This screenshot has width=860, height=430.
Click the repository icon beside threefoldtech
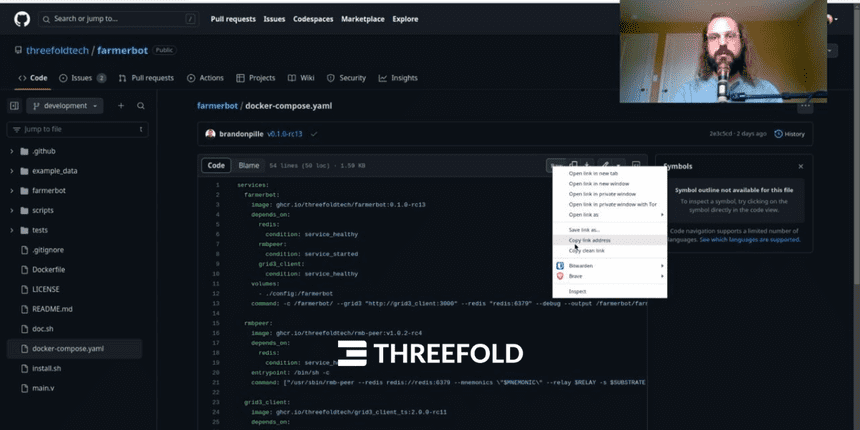click(19, 50)
